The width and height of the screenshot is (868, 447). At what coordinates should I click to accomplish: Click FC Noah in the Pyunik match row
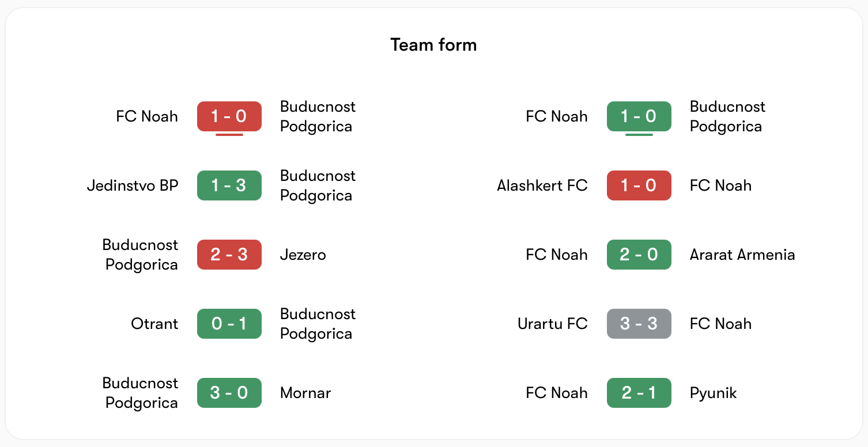point(557,393)
